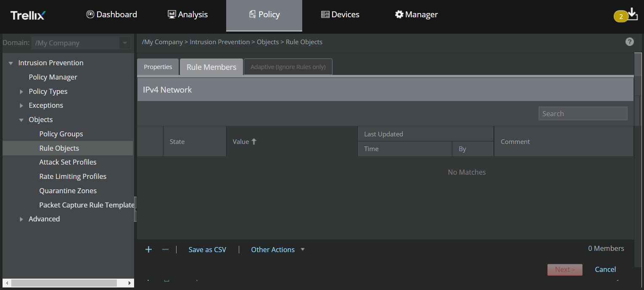Viewport: 644px width, 290px height.
Task: Expand the Advanced node
Action: (x=21, y=219)
